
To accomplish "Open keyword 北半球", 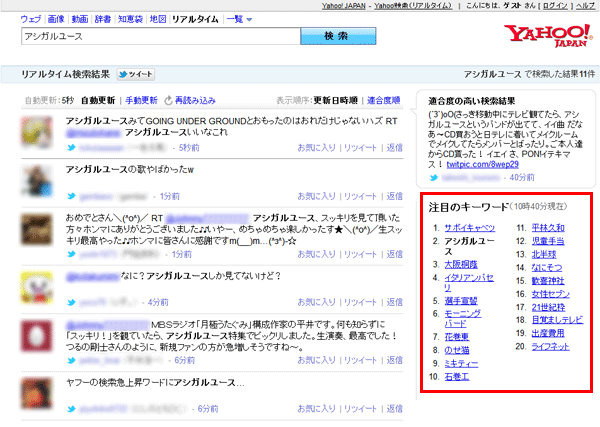I will click(544, 254).
